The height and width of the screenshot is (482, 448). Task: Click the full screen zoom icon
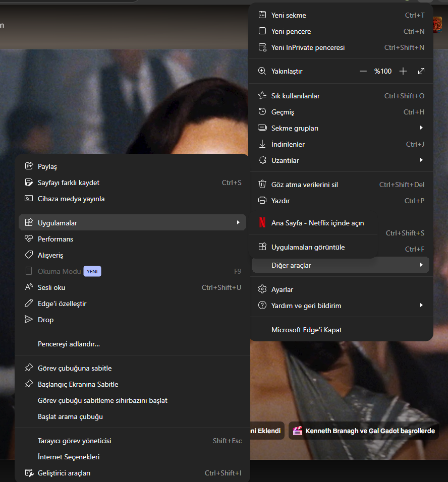tap(421, 71)
